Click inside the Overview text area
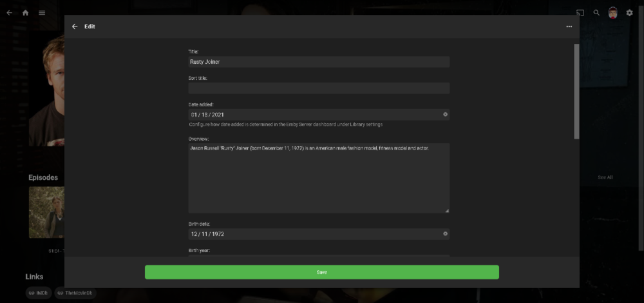The height and width of the screenshot is (303, 644). pyautogui.click(x=319, y=178)
